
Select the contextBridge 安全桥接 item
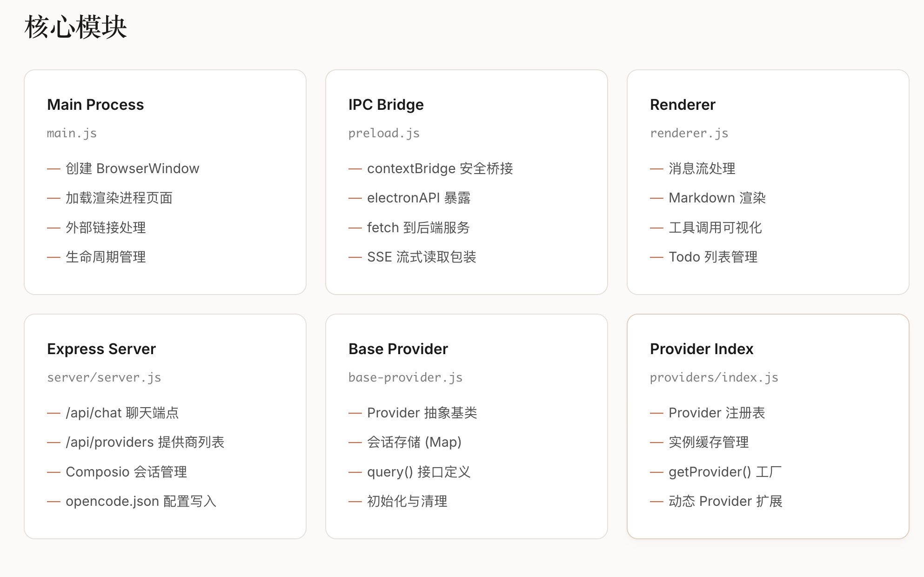[x=440, y=168]
